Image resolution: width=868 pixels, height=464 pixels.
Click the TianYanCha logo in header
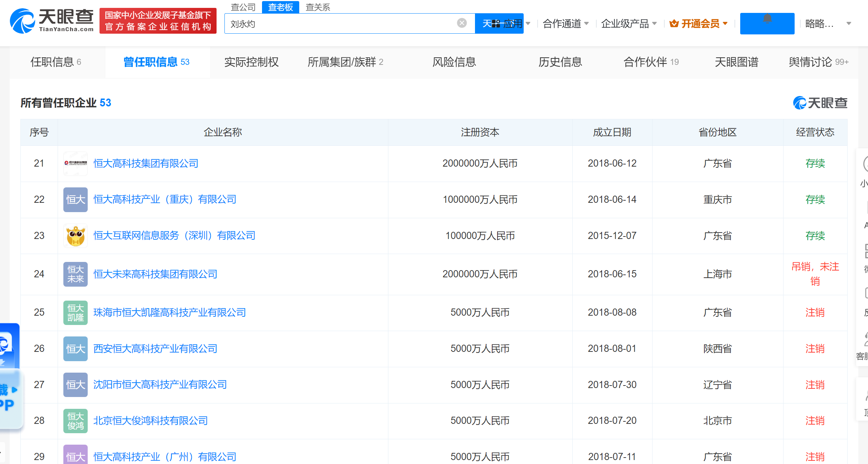(52, 21)
